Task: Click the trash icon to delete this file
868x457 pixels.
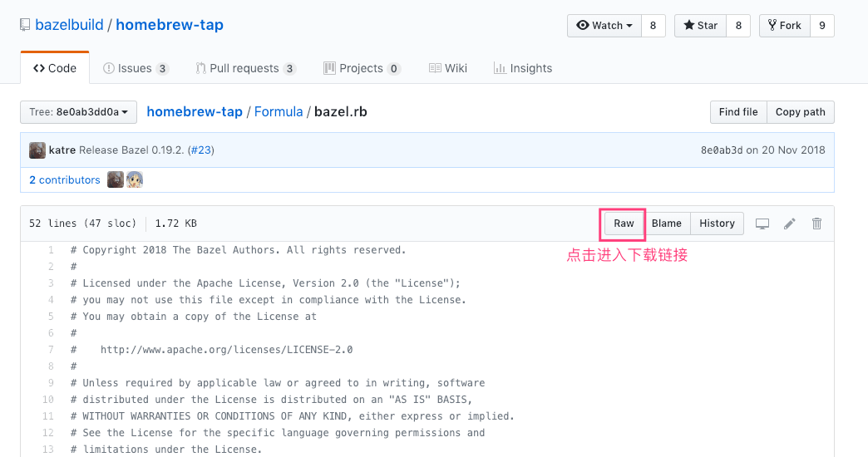Action: [x=816, y=224]
